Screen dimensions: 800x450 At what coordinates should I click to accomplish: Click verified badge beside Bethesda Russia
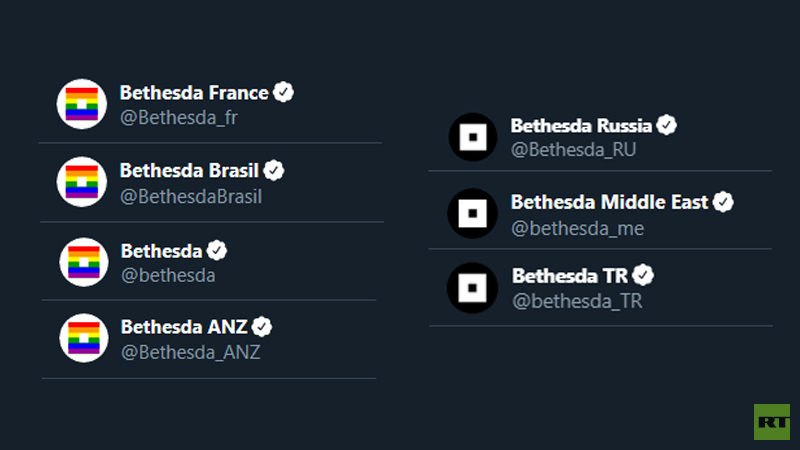pyautogui.click(x=666, y=125)
